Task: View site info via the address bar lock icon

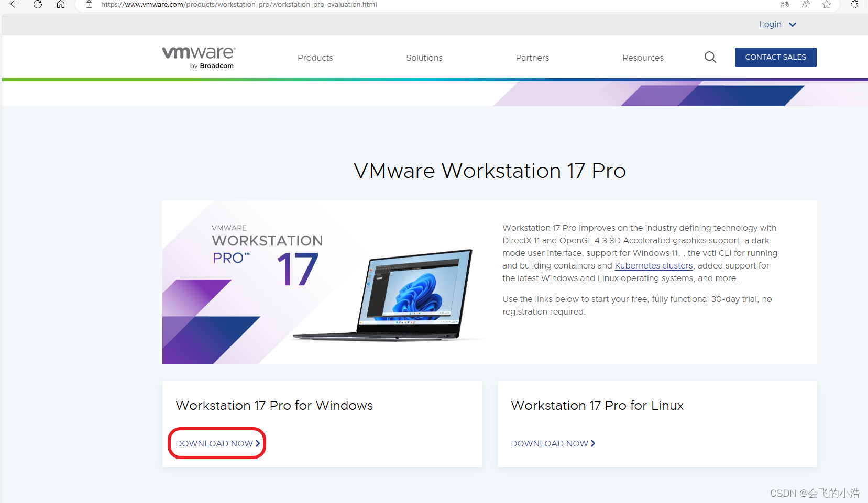Action: (x=89, y=4)
